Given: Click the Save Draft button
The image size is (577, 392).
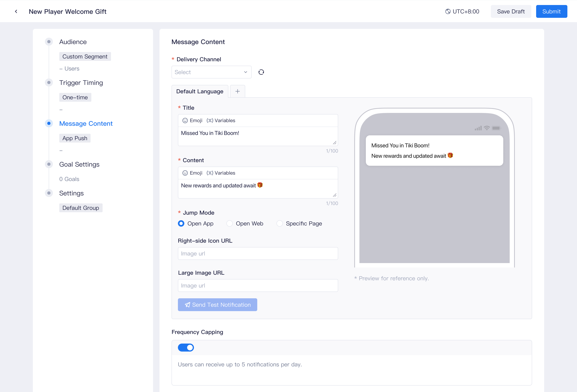Looking at the screenshot, I should 510,11.
